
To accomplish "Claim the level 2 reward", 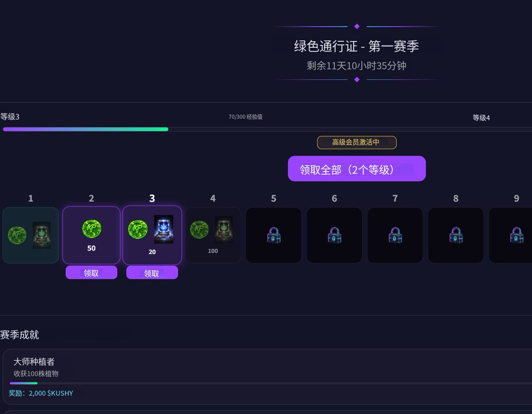I will tap(91, 273).
